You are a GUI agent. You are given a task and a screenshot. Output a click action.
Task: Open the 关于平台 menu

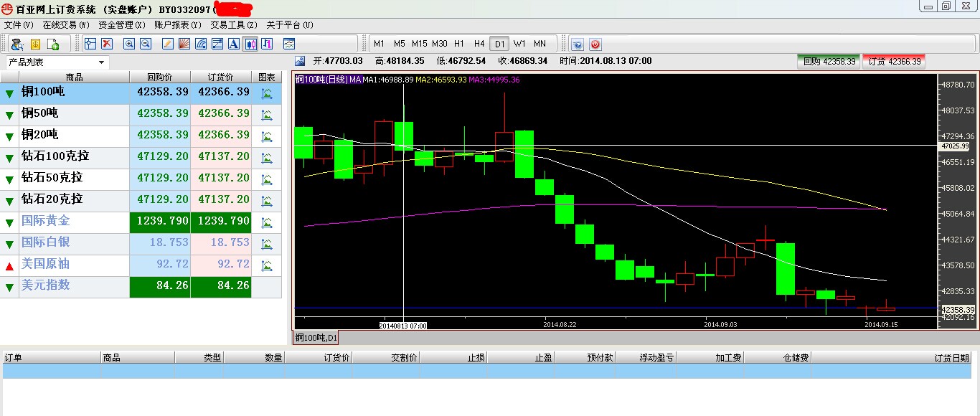[290, 25]
